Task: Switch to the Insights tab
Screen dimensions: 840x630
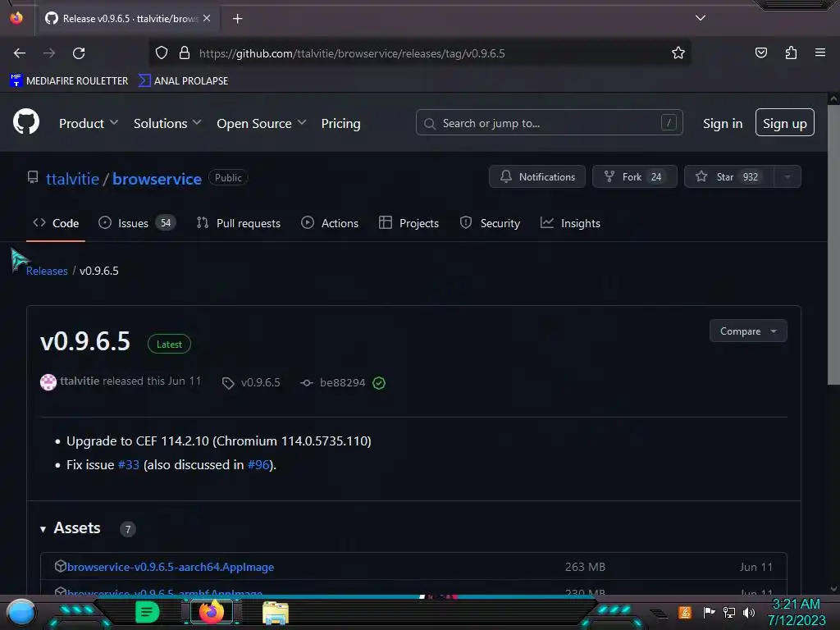Action: pos(570,223)
